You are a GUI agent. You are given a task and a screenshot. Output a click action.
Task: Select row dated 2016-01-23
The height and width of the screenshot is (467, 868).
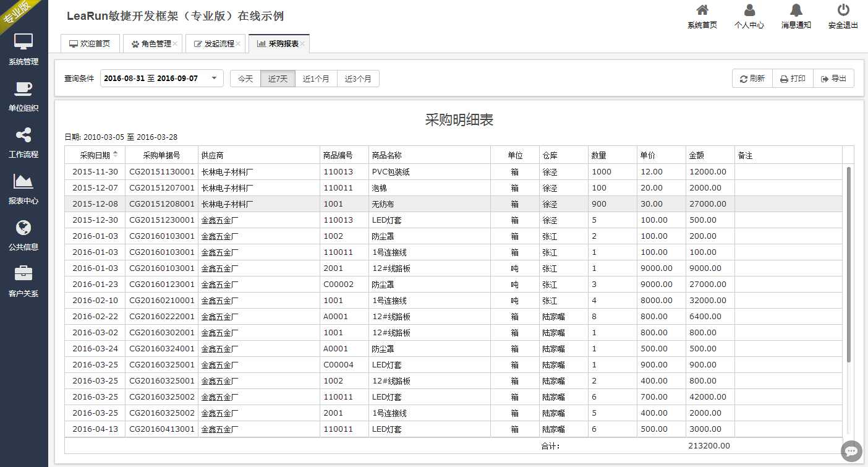point(453,285)
